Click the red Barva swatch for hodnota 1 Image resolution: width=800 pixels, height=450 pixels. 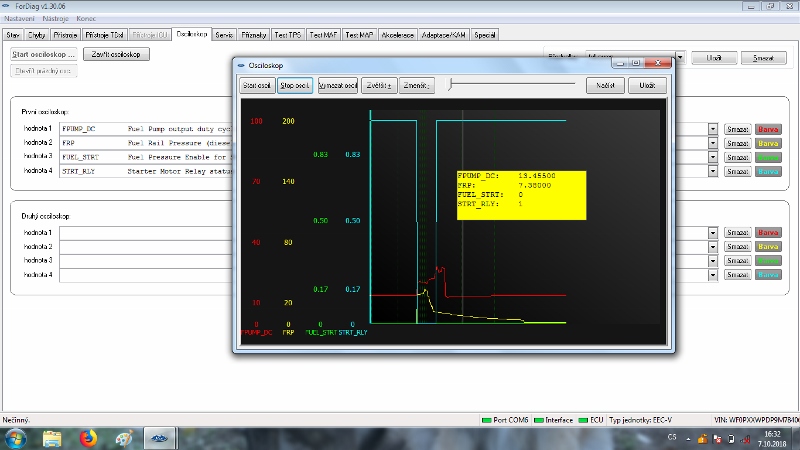coord(768,129)
